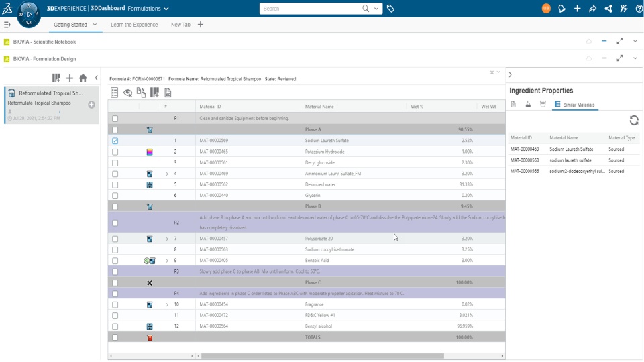
Task: Click the Share arrow icon in top bar
Action: coord(592,9)
